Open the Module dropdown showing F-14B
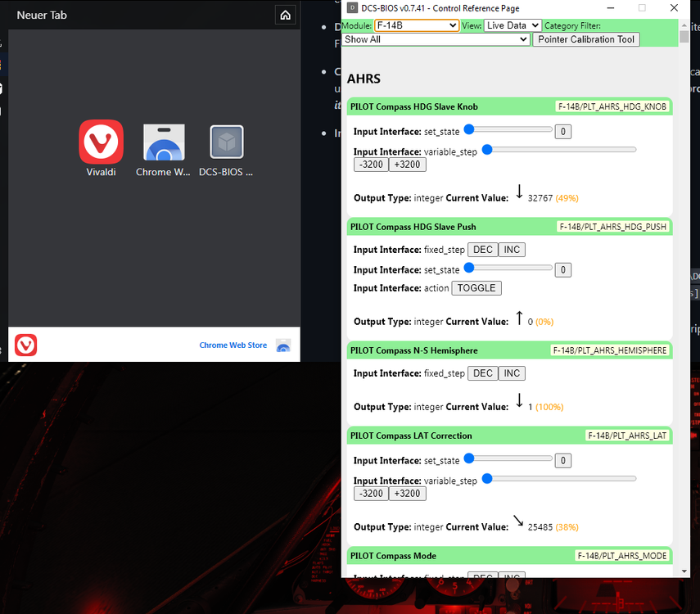 417,25
